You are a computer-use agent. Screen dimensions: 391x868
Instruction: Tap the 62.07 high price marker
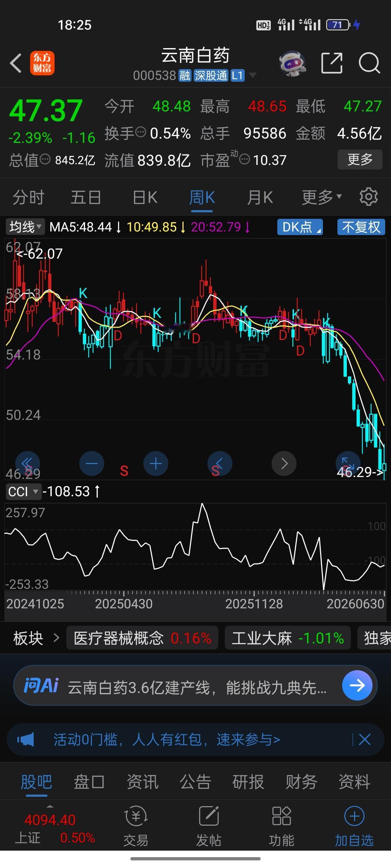(x=39, y=254)
